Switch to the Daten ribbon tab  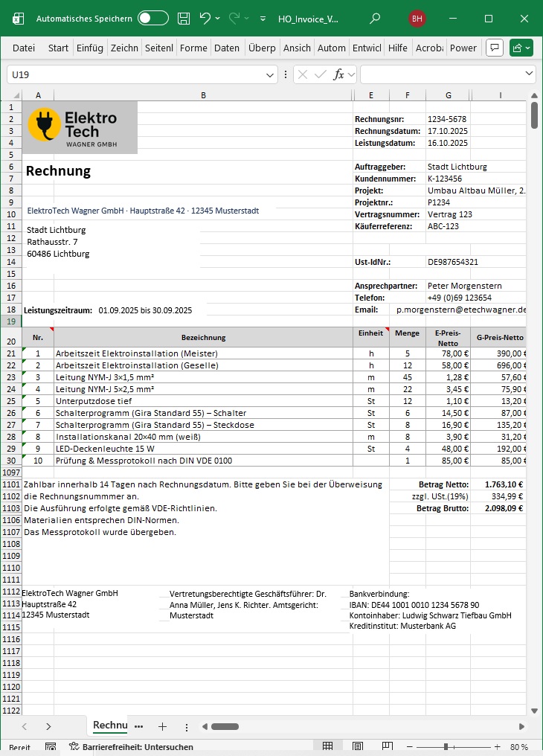coord(227,48)
